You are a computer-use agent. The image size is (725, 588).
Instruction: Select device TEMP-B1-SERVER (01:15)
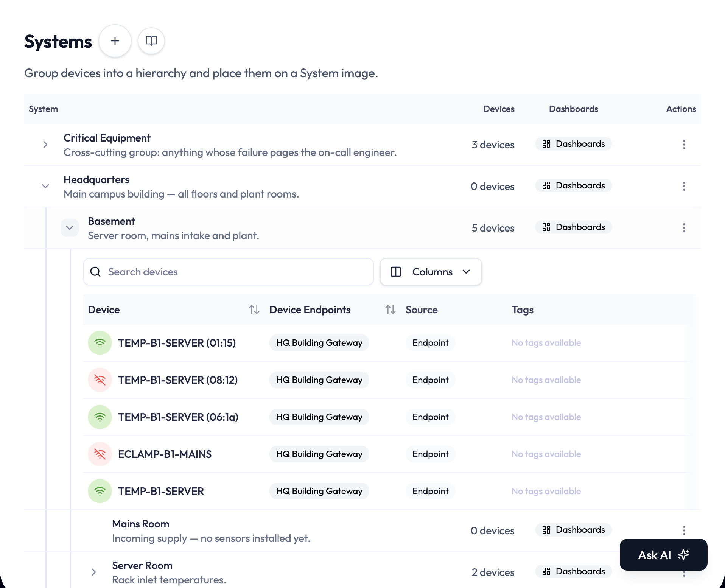tap(177, 343)
